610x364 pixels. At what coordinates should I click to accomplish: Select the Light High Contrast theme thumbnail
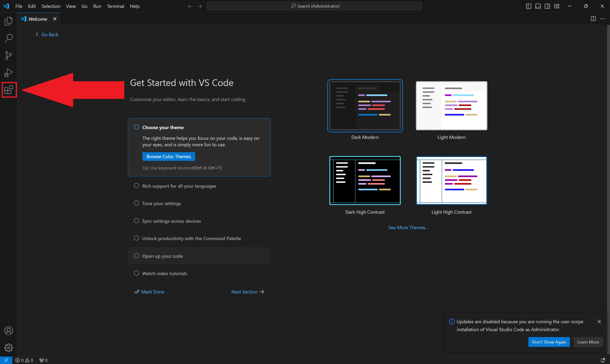click(451, 181)
